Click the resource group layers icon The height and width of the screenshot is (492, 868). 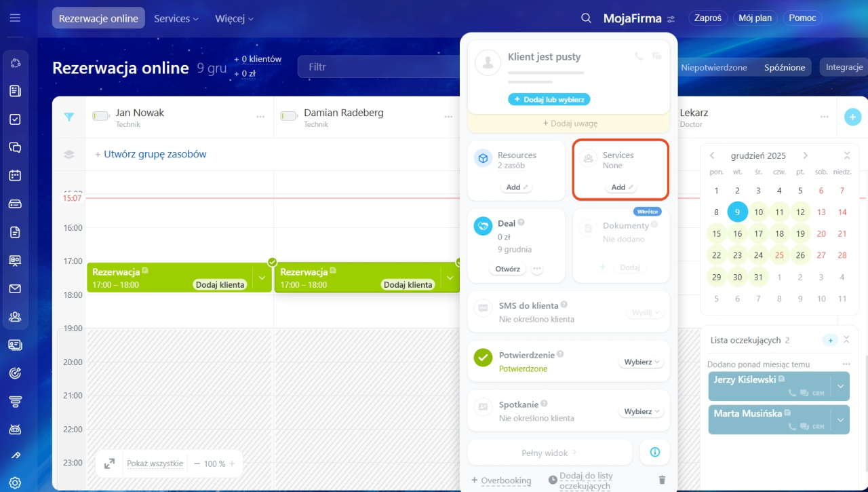click(x=68, y=154)
